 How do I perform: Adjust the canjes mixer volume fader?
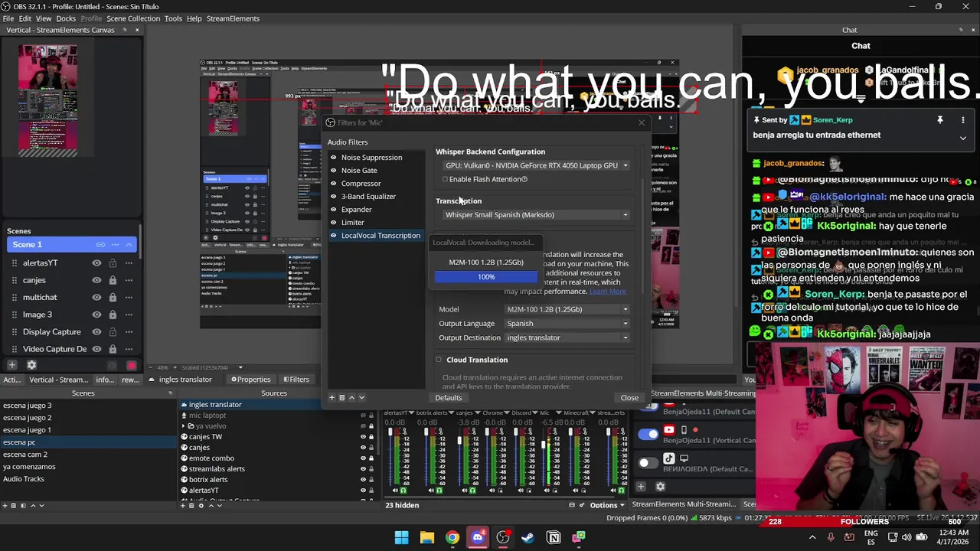click(x=460, y=442)
